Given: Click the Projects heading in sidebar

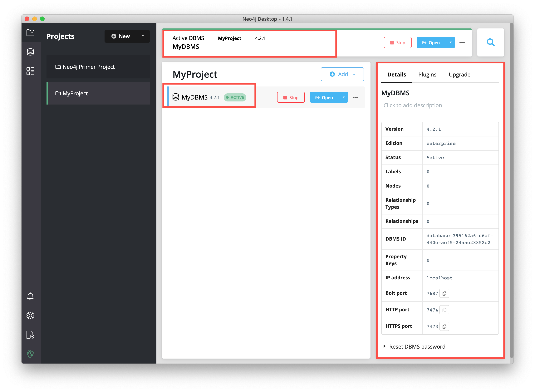Looking at the screenshot, I should 60,36.
